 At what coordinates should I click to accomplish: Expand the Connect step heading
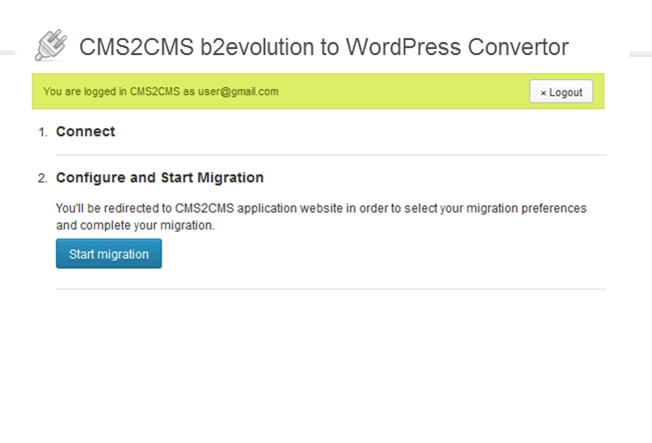pyautogui.click(x=85, y=131)
